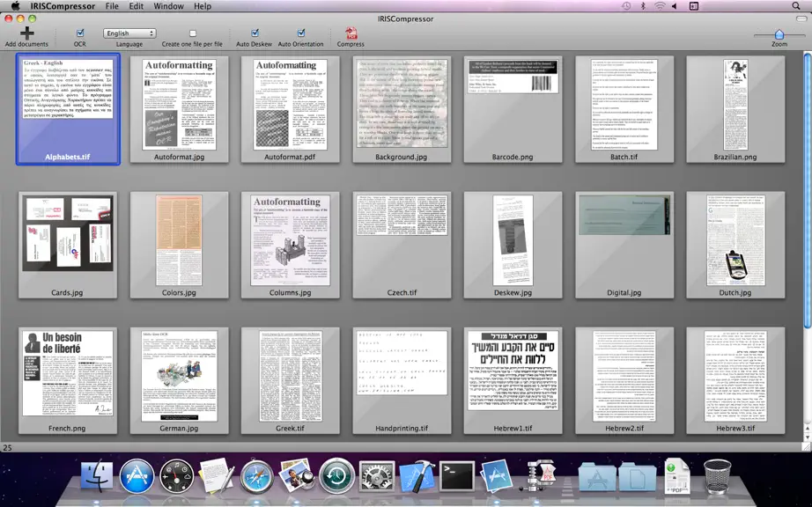Click the Compress PDF icon

[351, 33]
